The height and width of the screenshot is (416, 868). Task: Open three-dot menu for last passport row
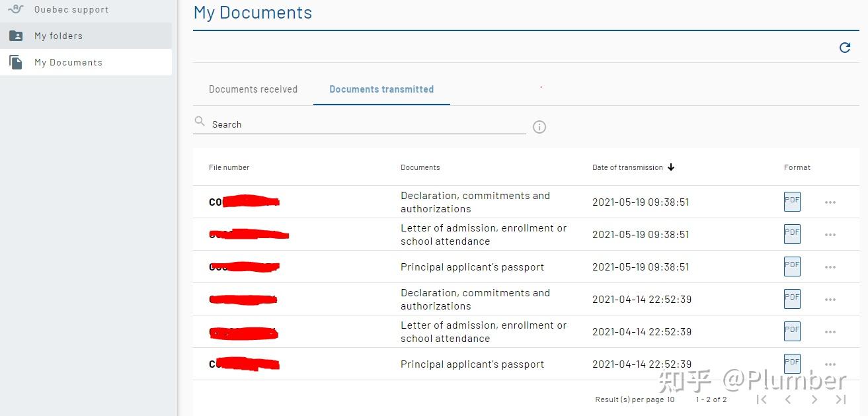click(830, 364)
